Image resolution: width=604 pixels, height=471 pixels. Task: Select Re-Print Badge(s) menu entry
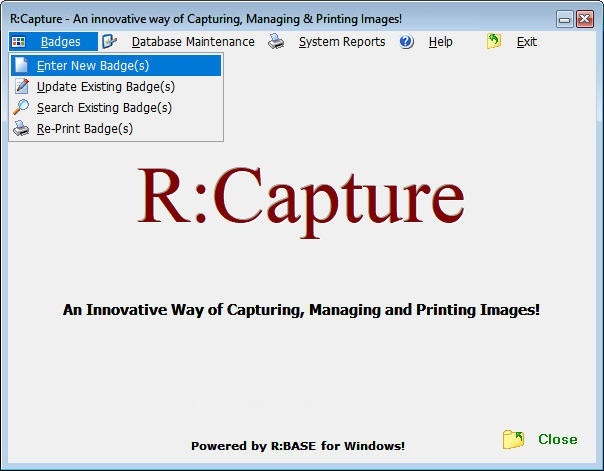click(116, 128)
